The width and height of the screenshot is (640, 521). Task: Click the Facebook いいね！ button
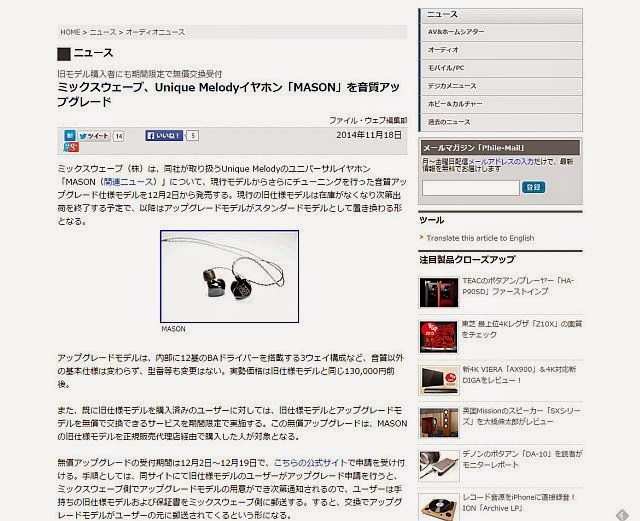pos(164,136)
